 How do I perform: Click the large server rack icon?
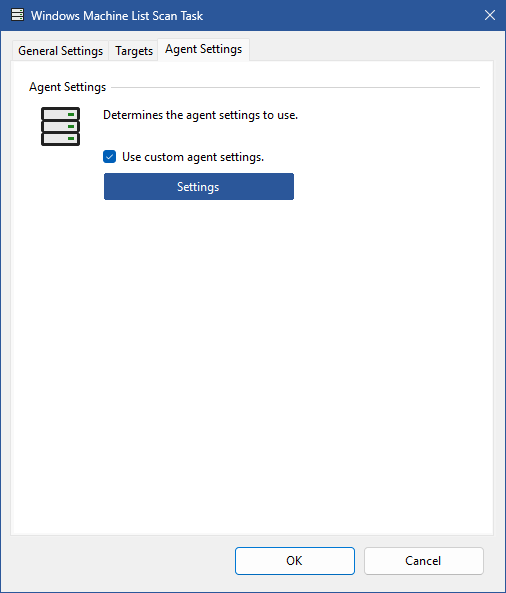click(61, 126)
